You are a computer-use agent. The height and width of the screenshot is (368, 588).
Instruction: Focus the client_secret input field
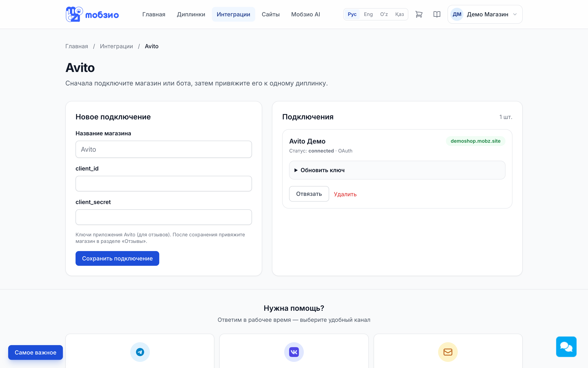point(164,217)
